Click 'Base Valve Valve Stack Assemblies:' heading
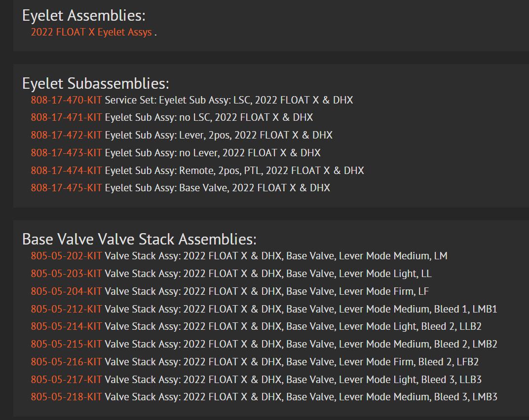The image size is (529, 420). point(139,239)
